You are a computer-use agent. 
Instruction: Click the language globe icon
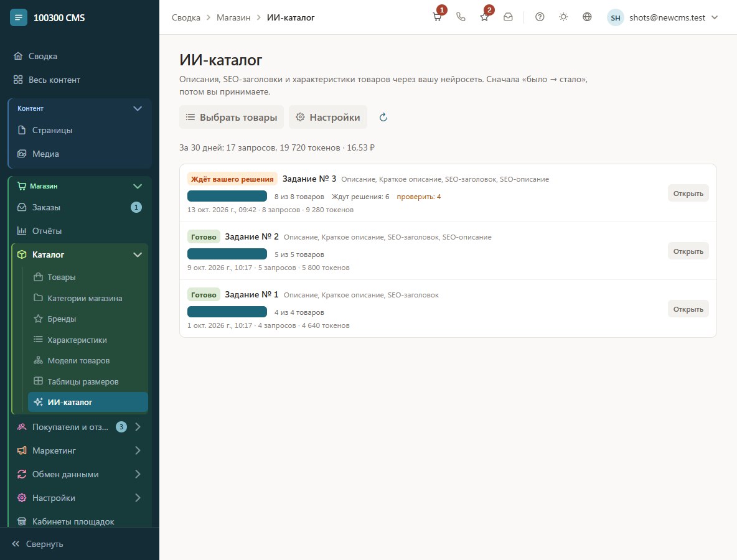[587, 17]
